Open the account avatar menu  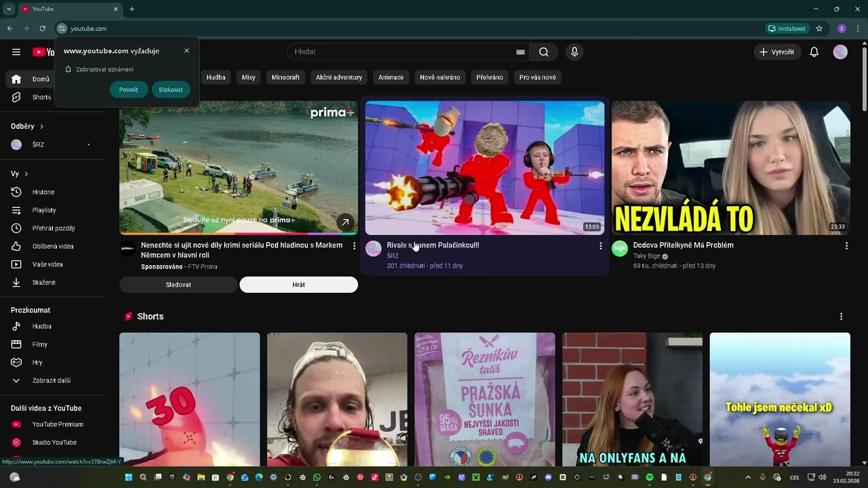click(x=840, y=52)
